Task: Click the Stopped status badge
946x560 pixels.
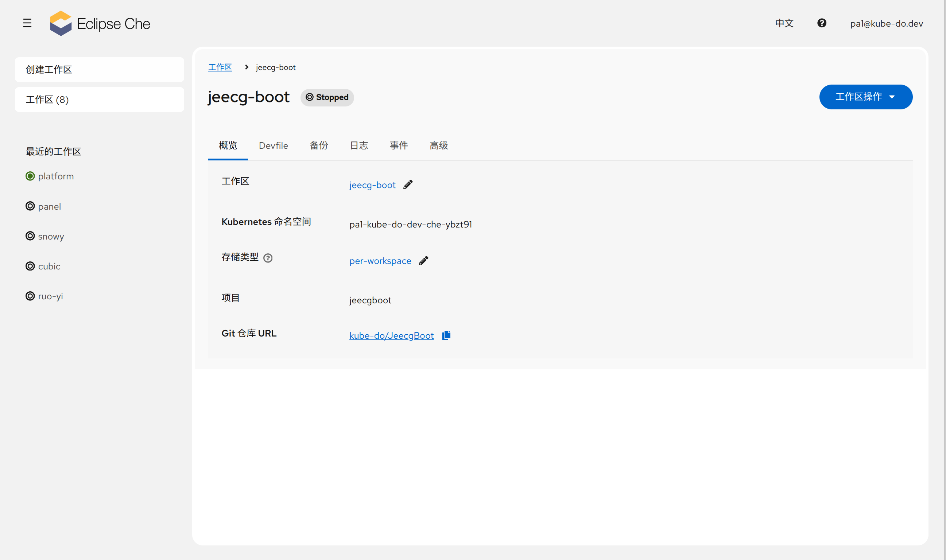Action: [327, 97]
